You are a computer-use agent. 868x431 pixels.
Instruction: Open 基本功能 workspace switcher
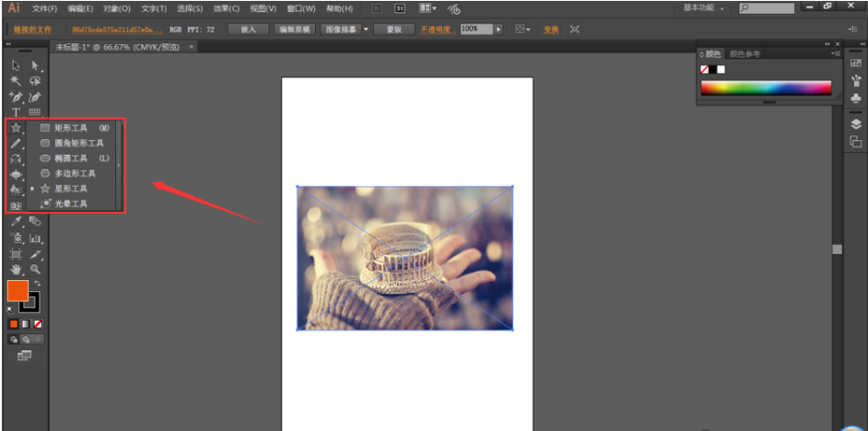click(x=704, y=8)
